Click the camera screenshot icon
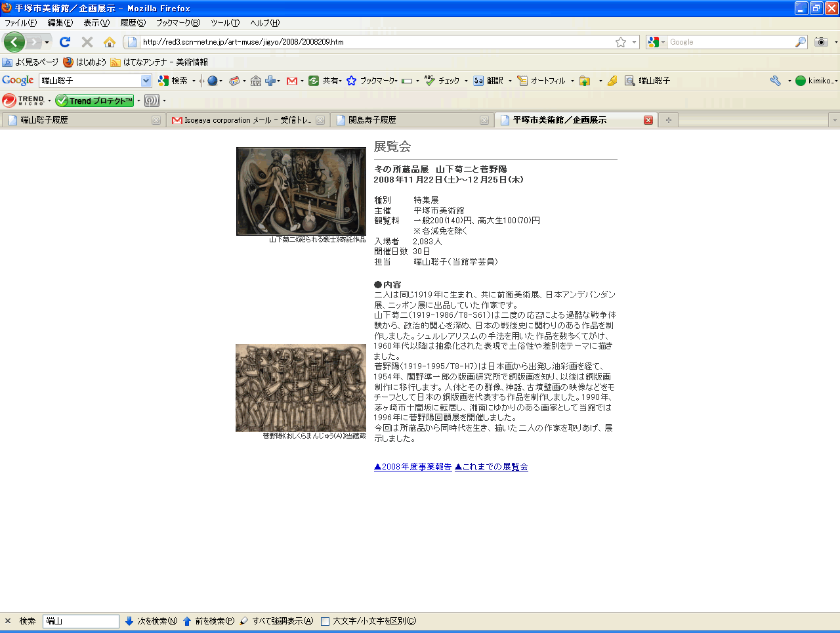Image resolution: width=840 pixels, height=633 pixels. 821,42
